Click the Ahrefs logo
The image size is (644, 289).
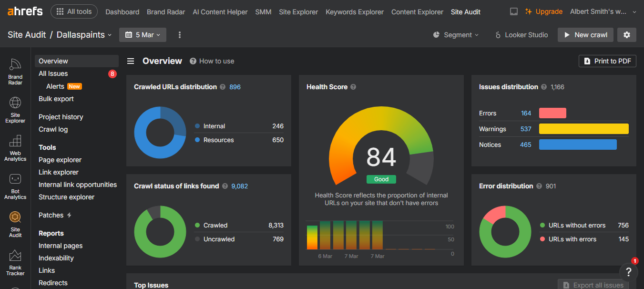[x=25, y=11]
